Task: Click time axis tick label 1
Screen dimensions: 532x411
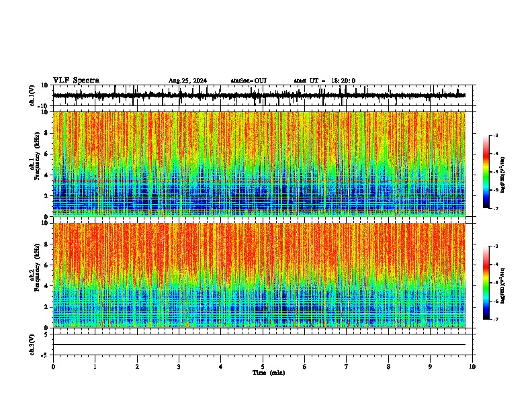Action: 95,367
